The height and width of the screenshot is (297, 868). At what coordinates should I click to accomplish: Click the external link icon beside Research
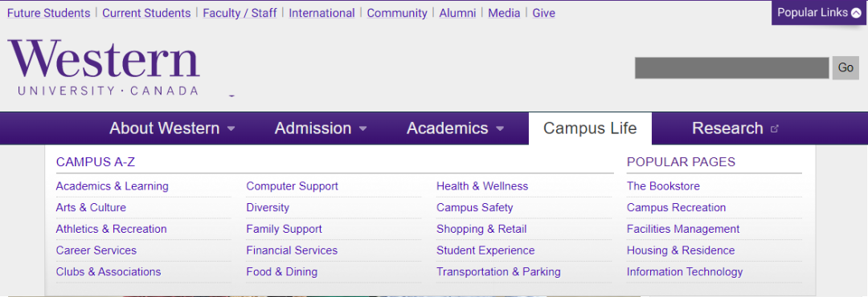(x=775, y=128)
